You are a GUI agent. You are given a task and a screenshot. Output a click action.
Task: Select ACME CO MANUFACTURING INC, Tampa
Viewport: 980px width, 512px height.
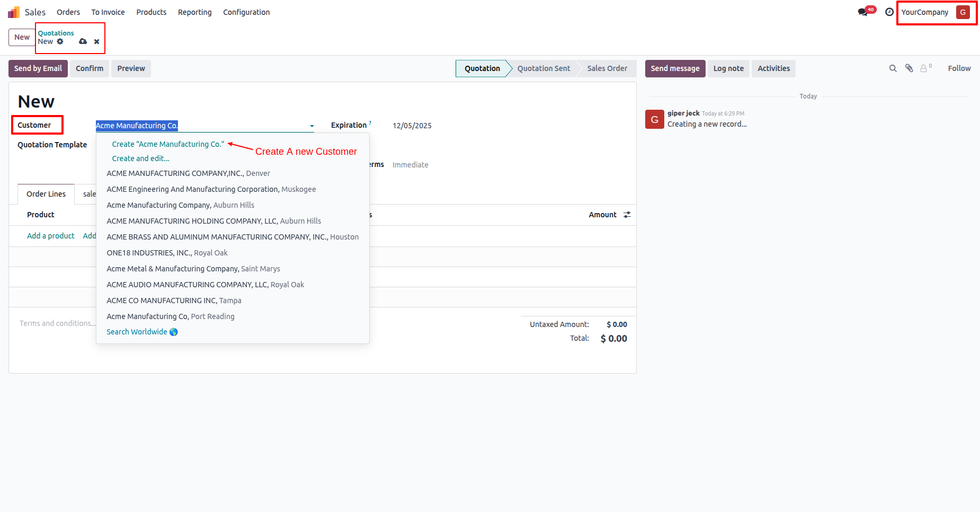click(x=233, y=301)
